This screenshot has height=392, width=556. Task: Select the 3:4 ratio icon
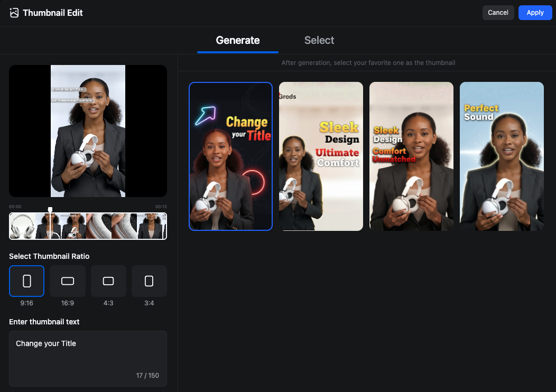point(149,281)
